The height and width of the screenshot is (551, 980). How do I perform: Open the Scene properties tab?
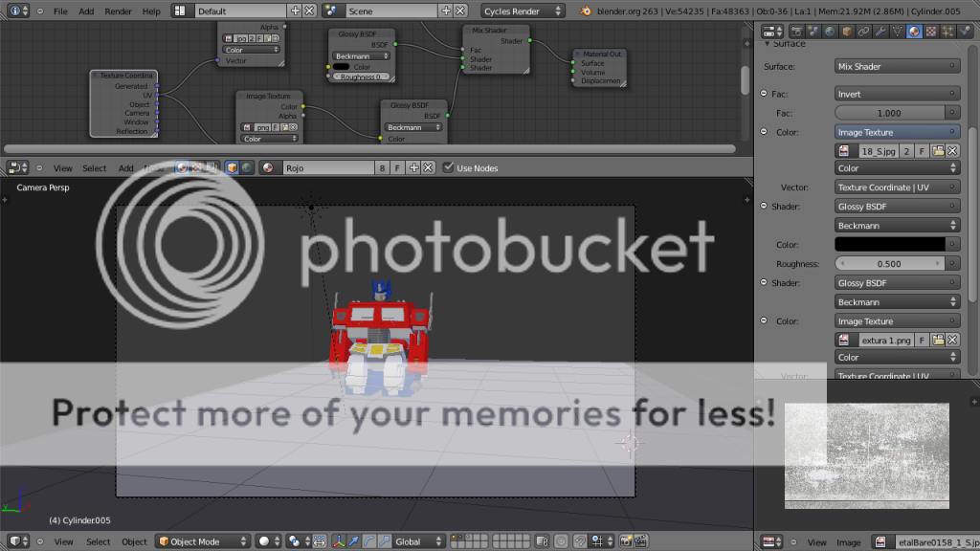[813, 32]
